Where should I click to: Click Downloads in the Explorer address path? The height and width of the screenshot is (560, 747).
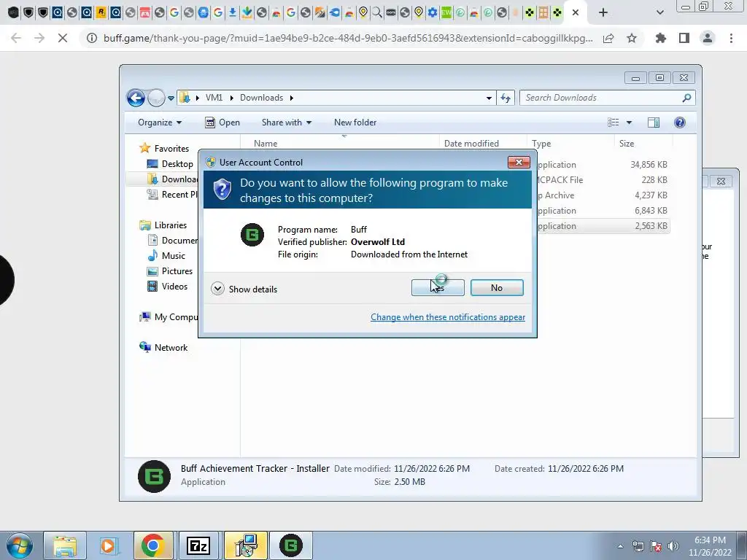tap(261, 98)
